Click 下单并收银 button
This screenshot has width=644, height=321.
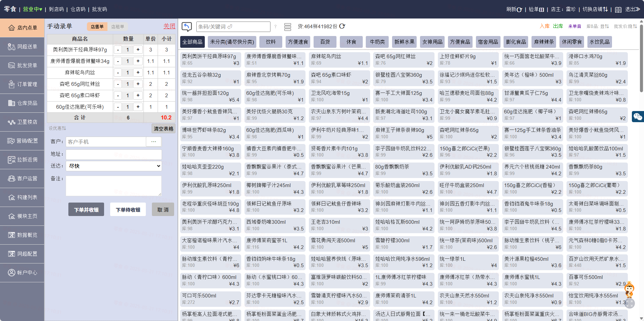point(86,210)
